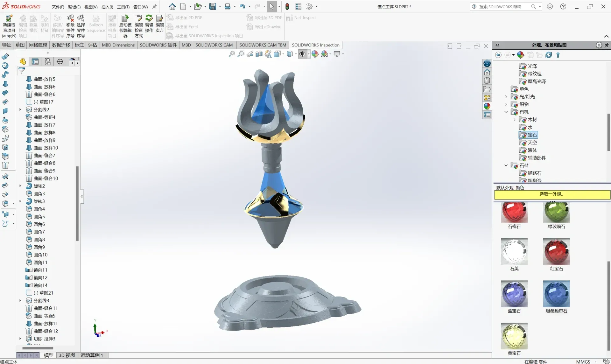Activate the Section View tool

click(x=259, y=54)
